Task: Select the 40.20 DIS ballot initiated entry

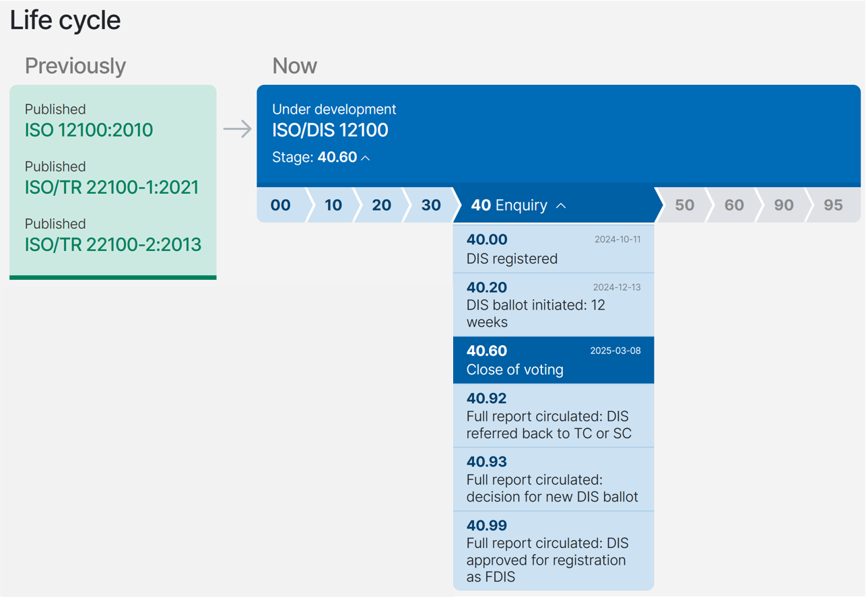Action: coord(554,304)
